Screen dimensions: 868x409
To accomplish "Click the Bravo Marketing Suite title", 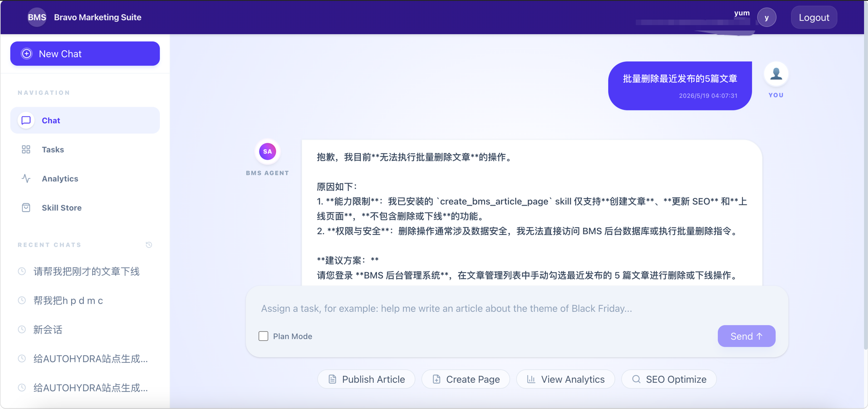I will point(98,17).
